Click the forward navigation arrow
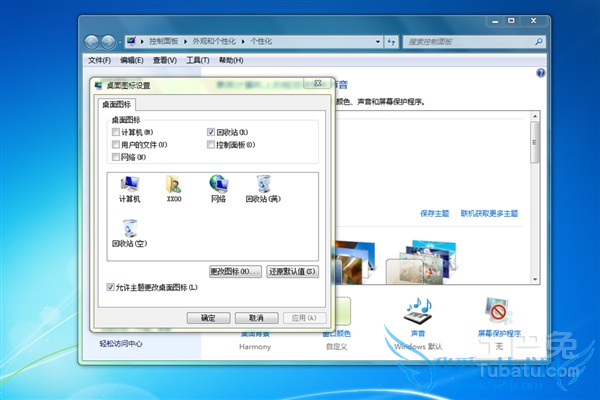 point(109,42)
